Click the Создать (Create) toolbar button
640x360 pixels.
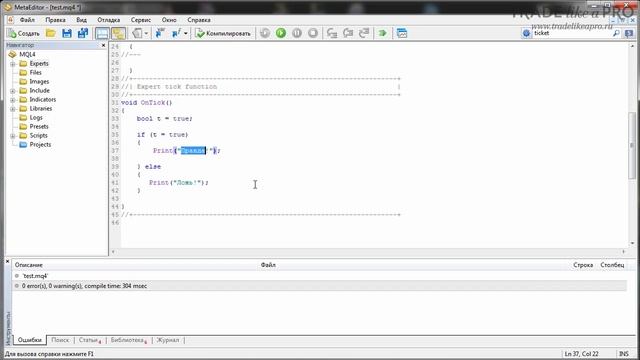click(x=24, y=33)
